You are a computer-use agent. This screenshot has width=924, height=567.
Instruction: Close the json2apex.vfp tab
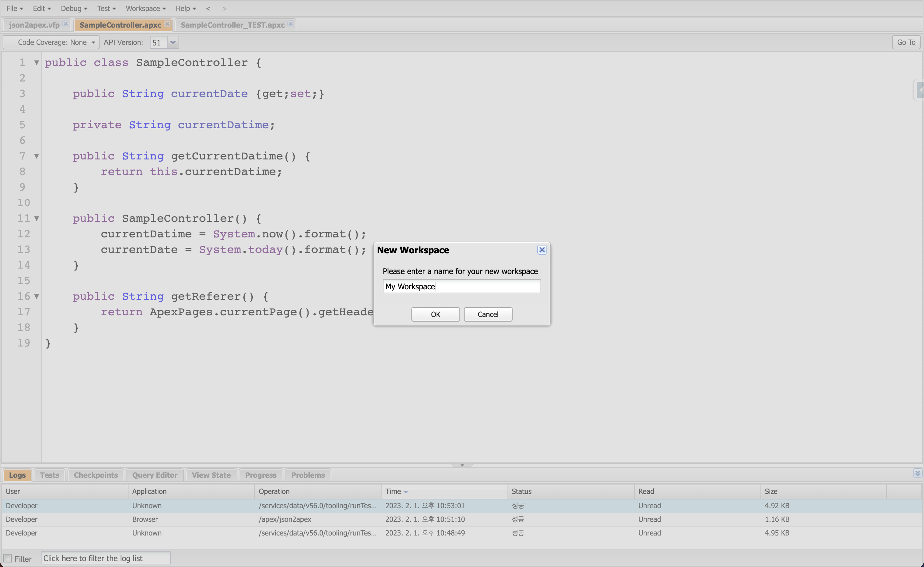coord(66,24)
